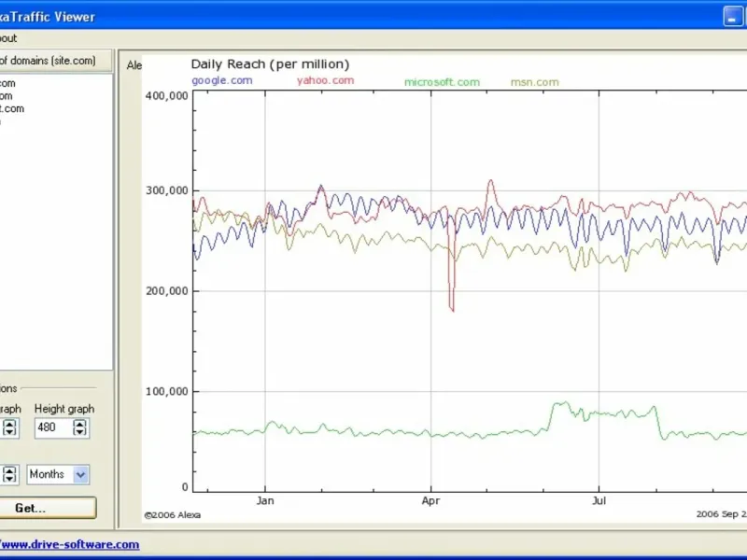This screenshot has width=747, height=560.
Task: Click the ©2006 Alexa copyright text
Action: [172, 514]
